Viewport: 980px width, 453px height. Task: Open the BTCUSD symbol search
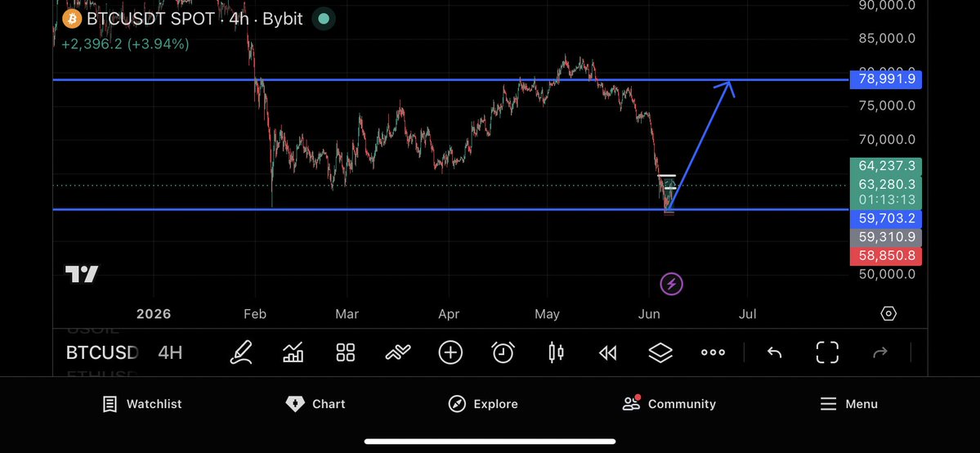click(x=102, y=353)
